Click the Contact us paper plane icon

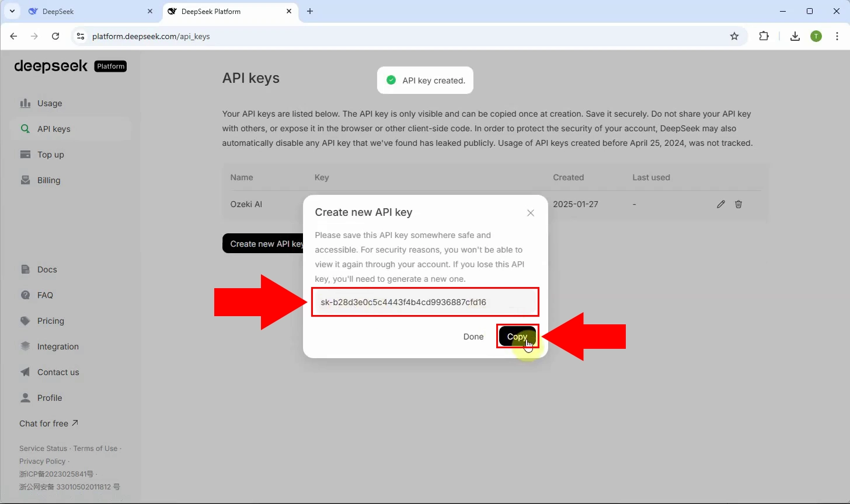[25, 372]
